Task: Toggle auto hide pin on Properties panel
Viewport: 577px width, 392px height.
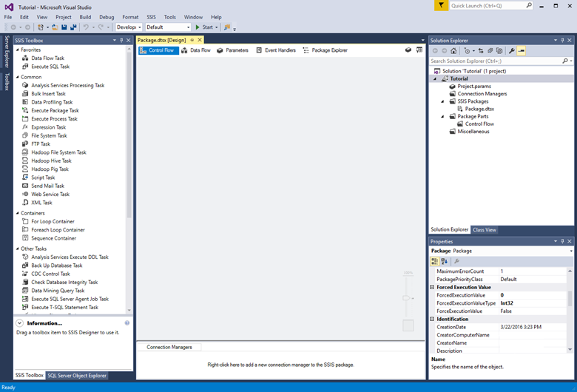Action: coord(562,241)
